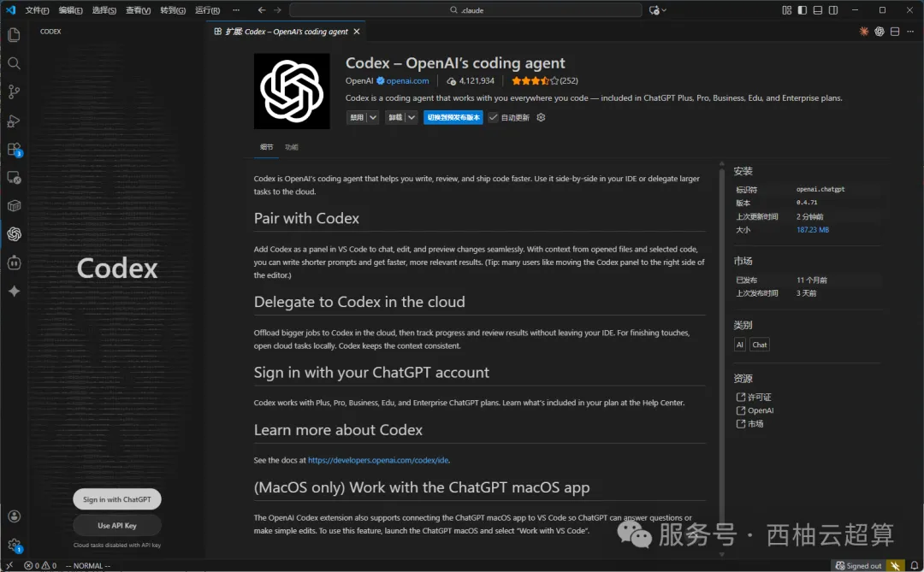Open the Search view in activity bar
Image resolution: width=924 pixels, height=572 pixels.
(x=15, y=63)
